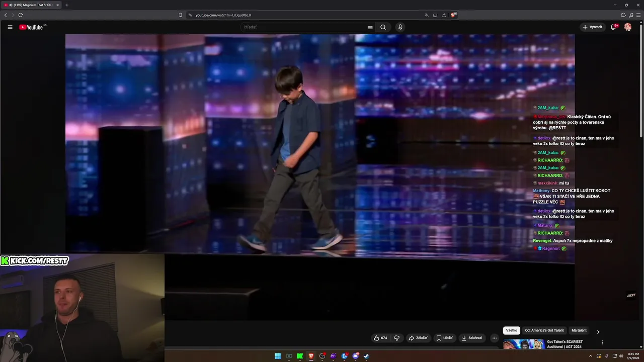This screenshot has height=362, width=644.
Task: Select the youtube.com URL in the address bar
Action: tap(223, 15)
